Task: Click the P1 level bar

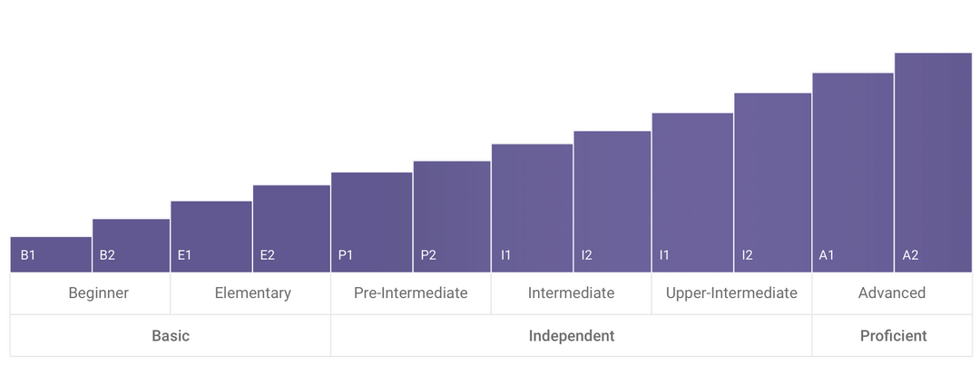Action: (x=372, y=222)
